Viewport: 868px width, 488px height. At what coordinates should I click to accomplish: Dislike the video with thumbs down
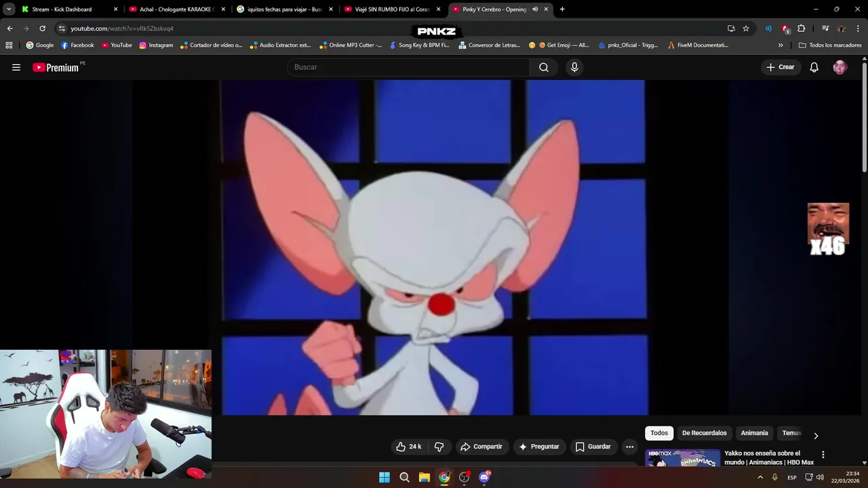click(x=439, y=447)
